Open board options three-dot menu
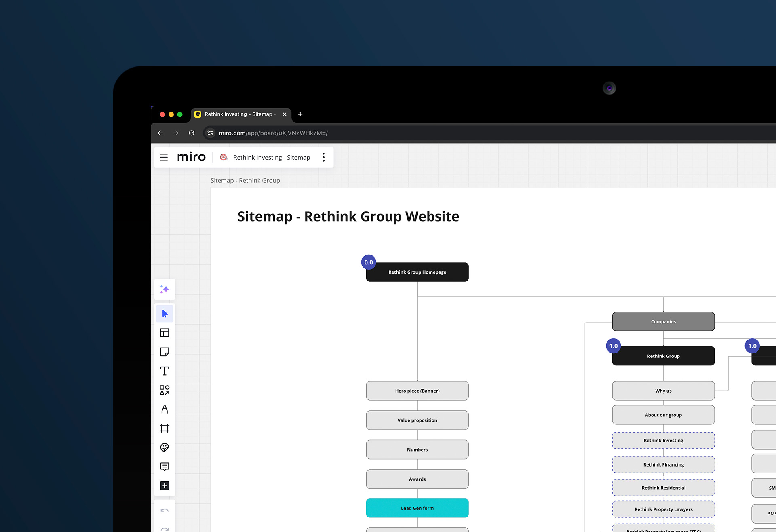776x532 pixels. (x=323, y=157)
